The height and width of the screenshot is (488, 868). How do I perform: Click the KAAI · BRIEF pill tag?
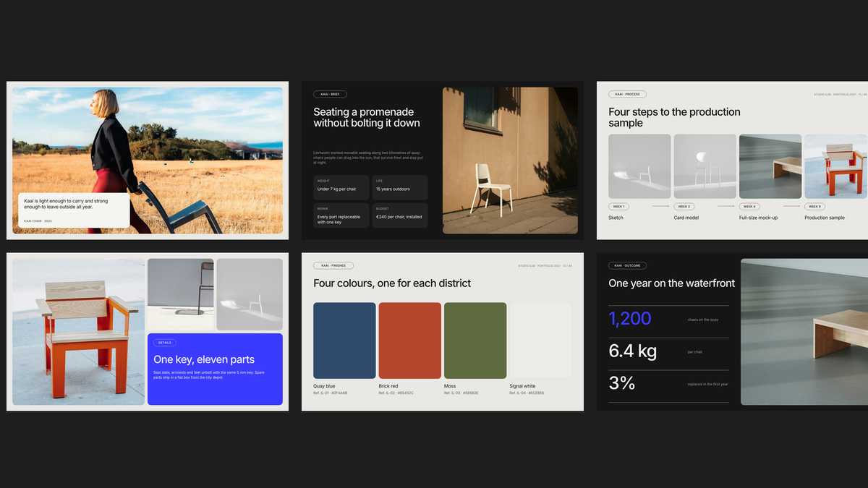pos(330,94)
